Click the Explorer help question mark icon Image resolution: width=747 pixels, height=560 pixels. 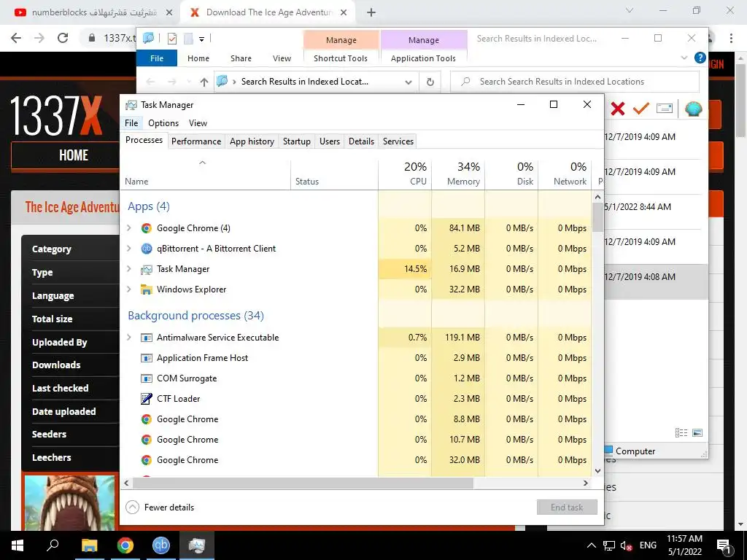pos(700,58)
